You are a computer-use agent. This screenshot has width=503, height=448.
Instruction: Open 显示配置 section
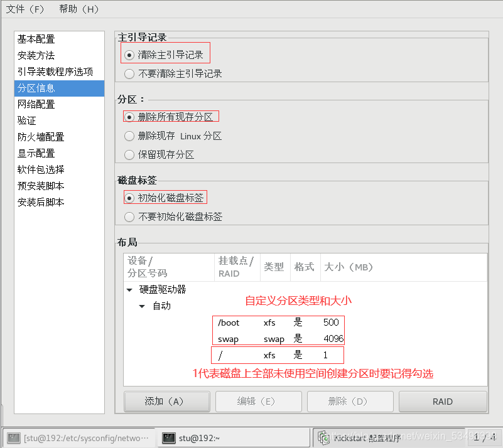(60, 154)
